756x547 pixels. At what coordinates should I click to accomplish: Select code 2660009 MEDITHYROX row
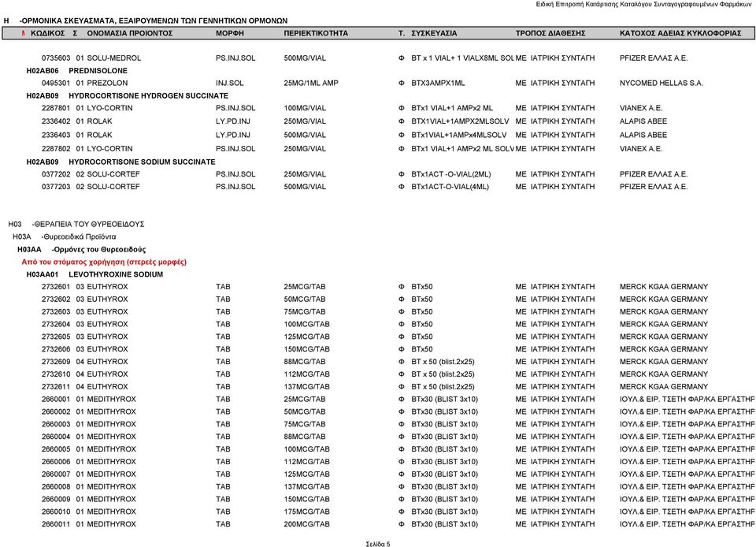(398, 500)
